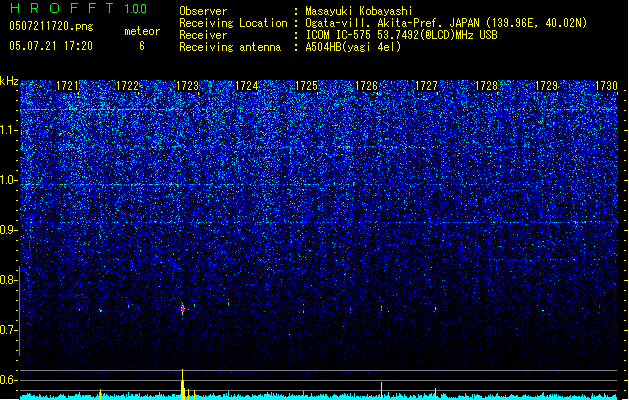
Task: Click time marker 1721
Action: [67, 86]
